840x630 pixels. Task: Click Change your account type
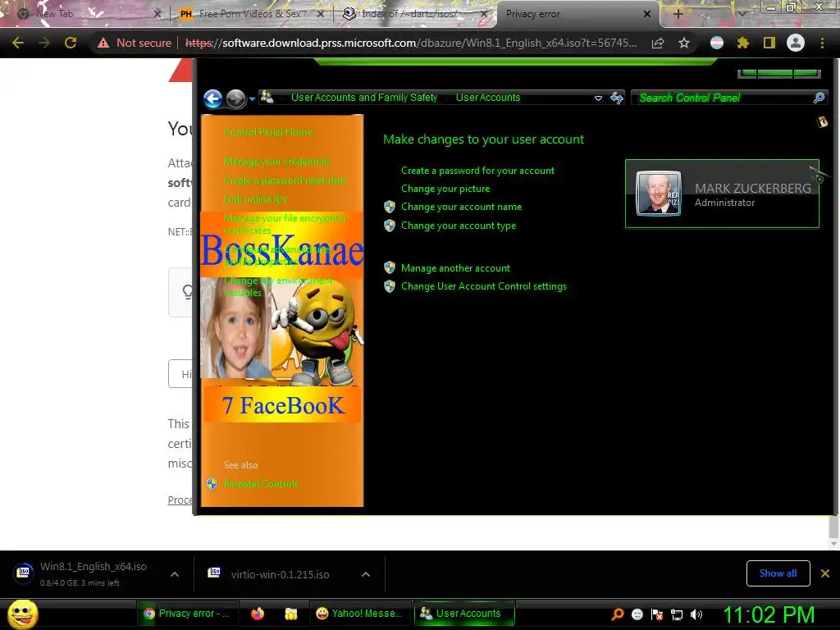[x=459, y=226]
